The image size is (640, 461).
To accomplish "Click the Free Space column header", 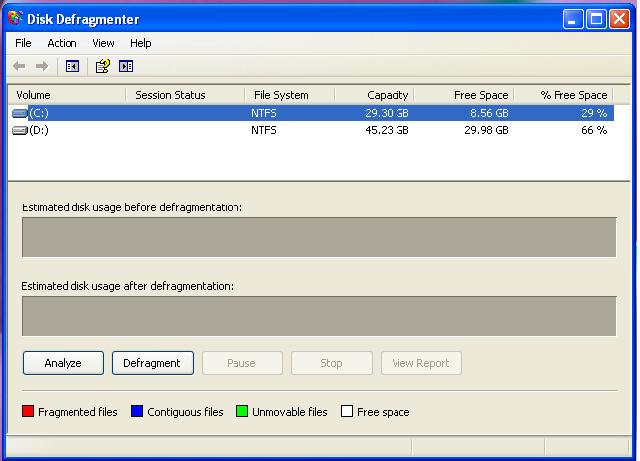I will click(464, 95).
